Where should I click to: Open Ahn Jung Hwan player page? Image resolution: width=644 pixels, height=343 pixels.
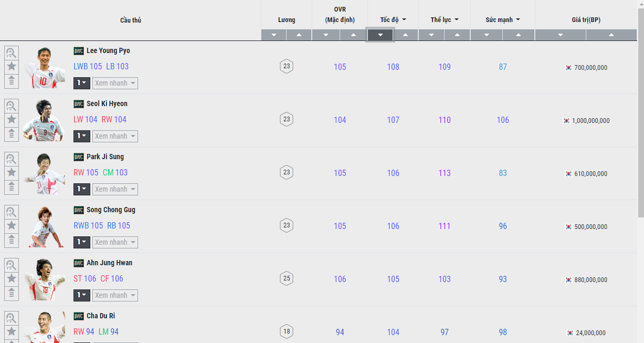[x=109, y=263]
